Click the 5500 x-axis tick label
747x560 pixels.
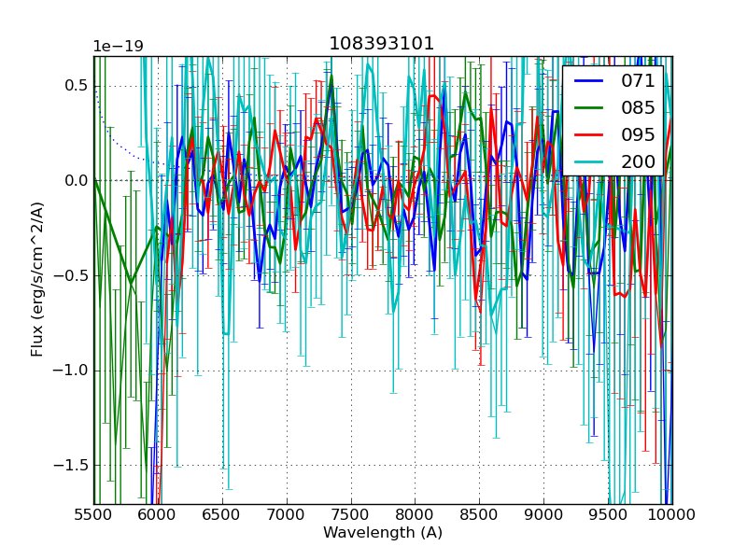93,514
